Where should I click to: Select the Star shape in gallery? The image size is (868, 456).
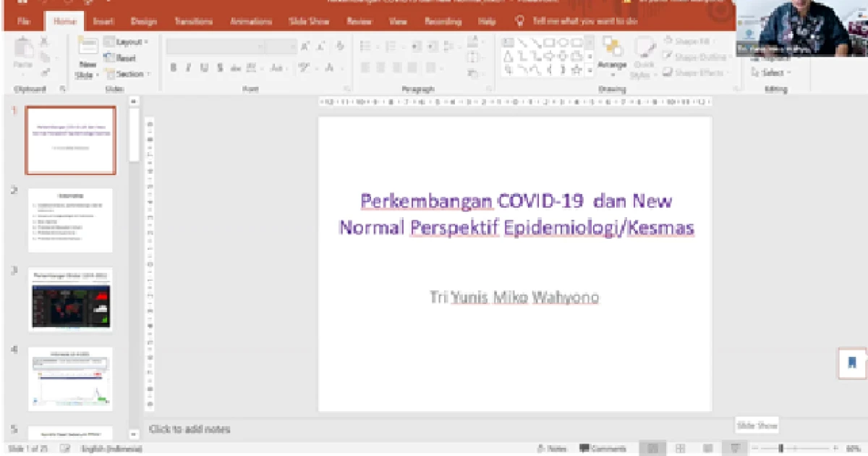[x=576, y=70]
